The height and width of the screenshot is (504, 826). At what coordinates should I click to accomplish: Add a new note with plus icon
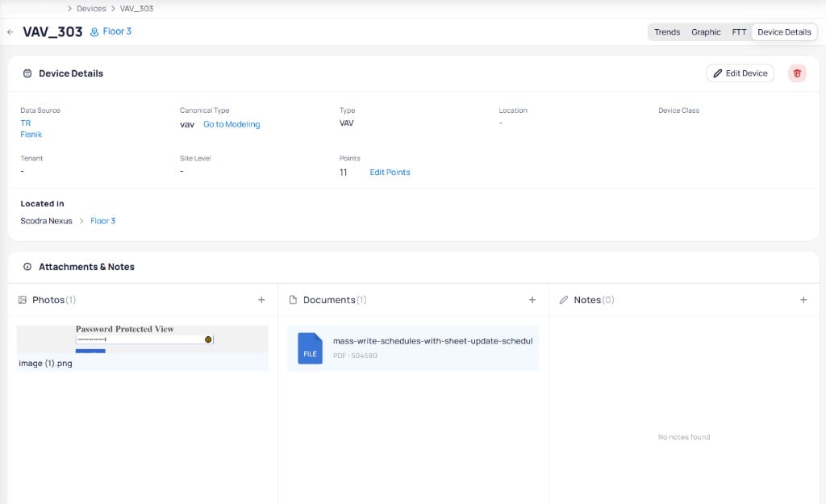803,300
